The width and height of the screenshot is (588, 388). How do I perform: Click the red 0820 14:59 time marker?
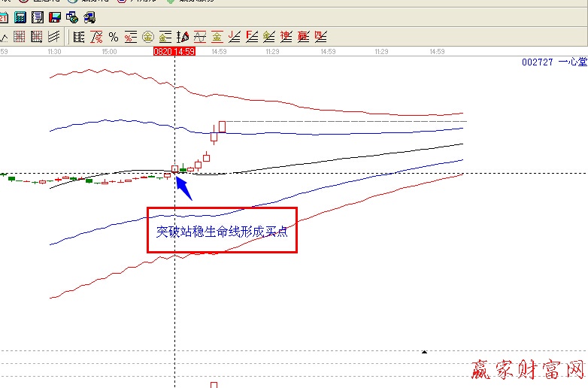pyautogui.click(x=174, y=51)
